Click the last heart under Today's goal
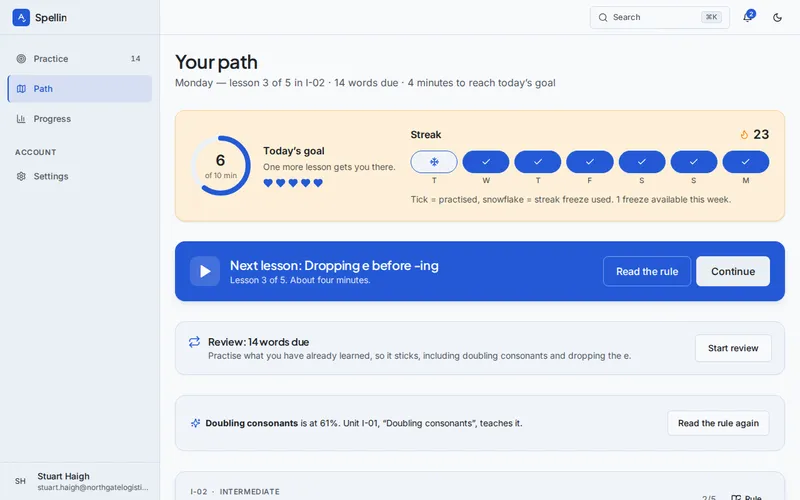 pyautogui.click(x=318, y=183)
